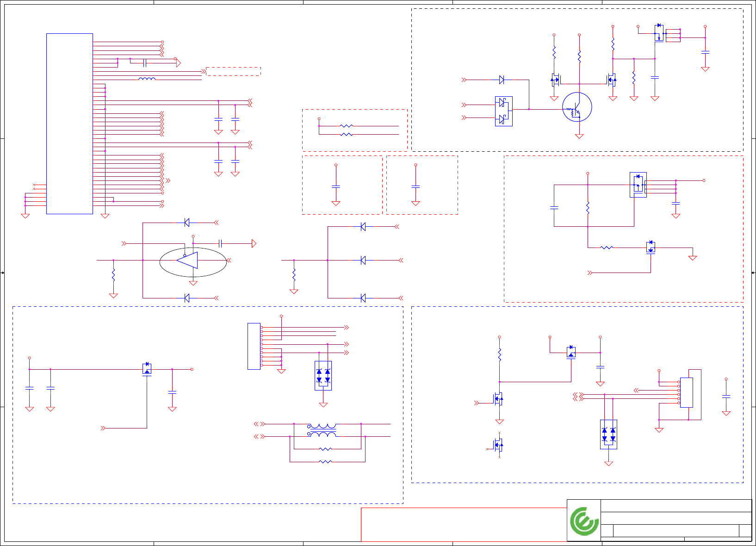Select the large blue IC symbol with many pins
This screenshot has height=546, width=756.
click(69, 124)
